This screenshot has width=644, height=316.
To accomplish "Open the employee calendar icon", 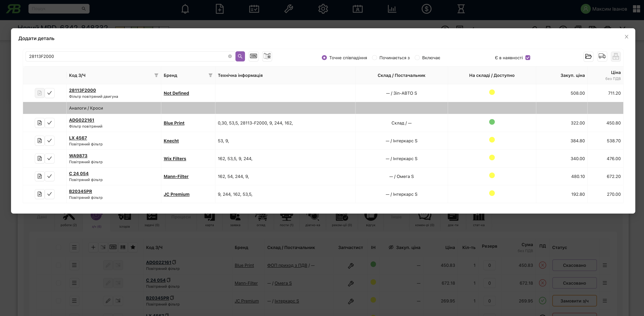I will (357, 9).
